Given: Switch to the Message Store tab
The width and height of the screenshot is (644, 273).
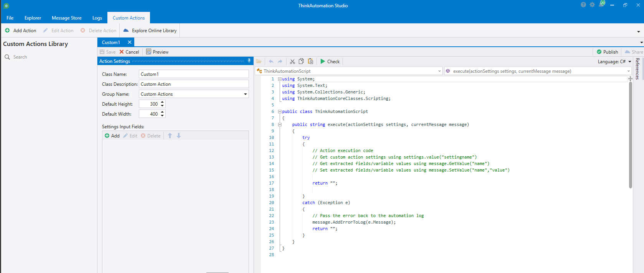Looking at the screenshot, I should tap(67, 18).
